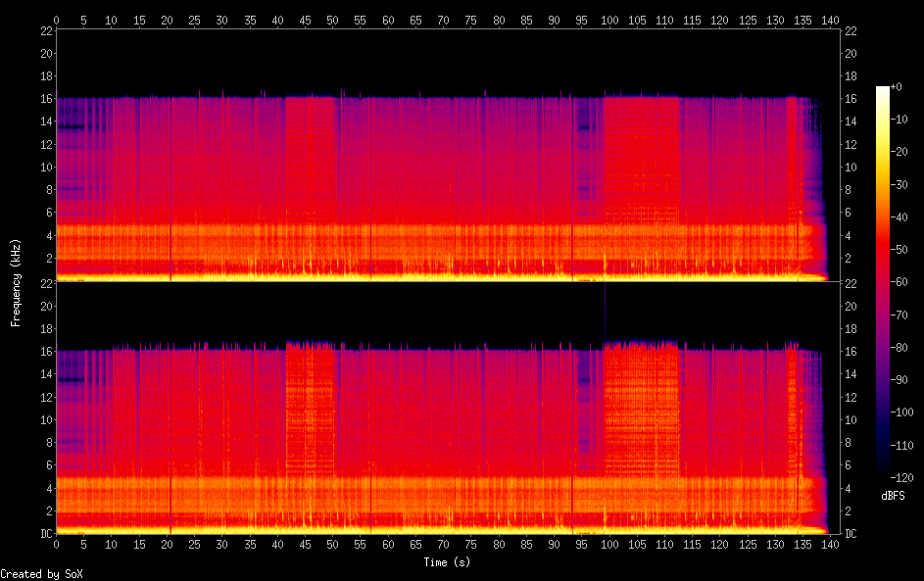Click the 20 tick on the top time axis
The image size is (924, 581).
click(x=168, y=20)
